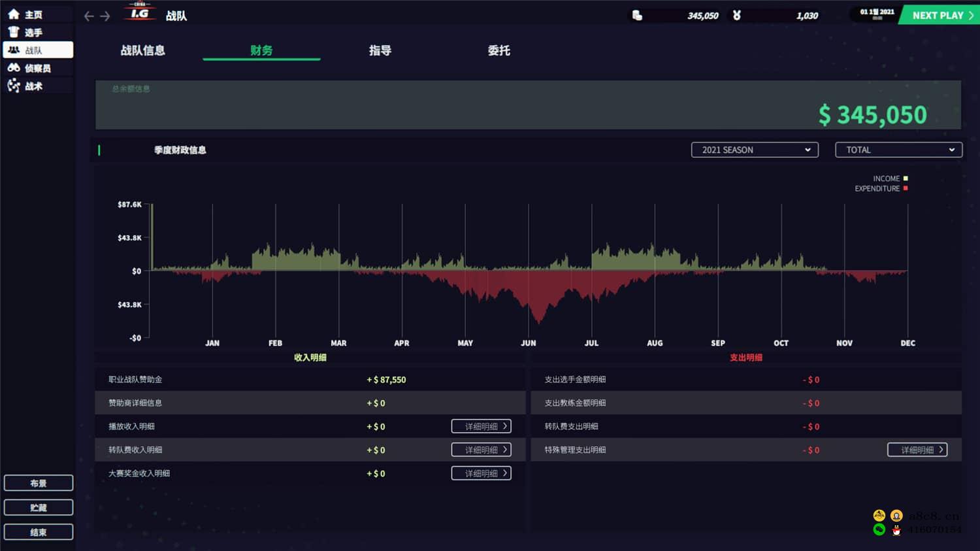The width and height of the screenshot is (980, 551).
Task: Click the green INCOME legend swatch
Action: tap(906, 178)
